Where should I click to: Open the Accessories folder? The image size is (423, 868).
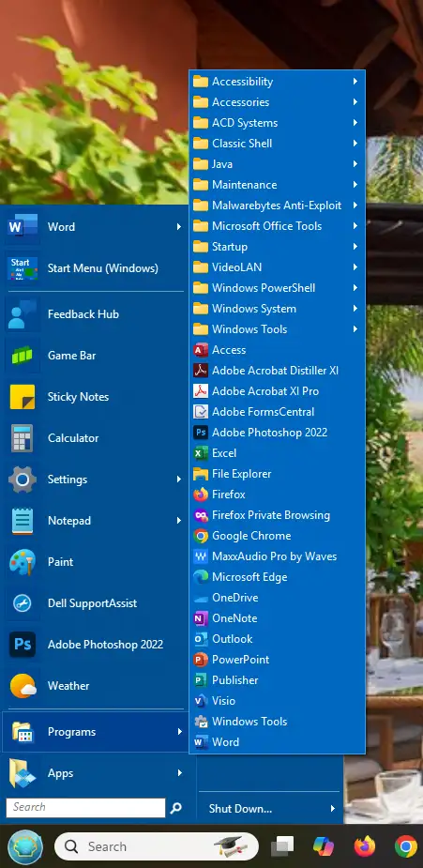pyautogui.click(x=277, y=102)
